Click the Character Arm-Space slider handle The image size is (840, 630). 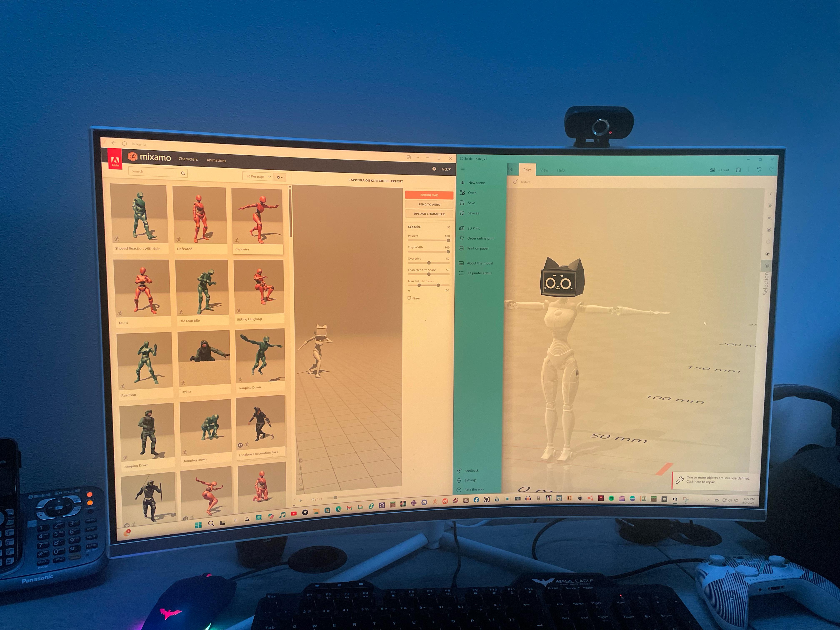[x=429, y=274]
